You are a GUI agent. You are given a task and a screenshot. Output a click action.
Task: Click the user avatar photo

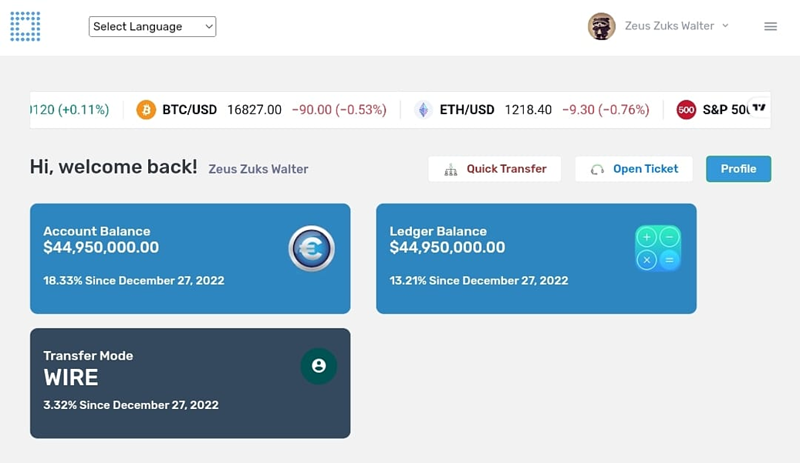pos(601,27)
